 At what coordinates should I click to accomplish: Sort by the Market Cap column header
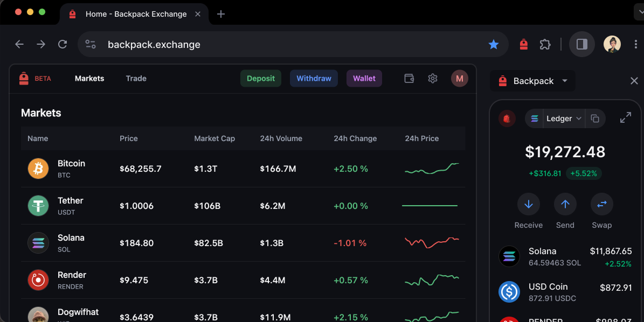pos(214,138)
